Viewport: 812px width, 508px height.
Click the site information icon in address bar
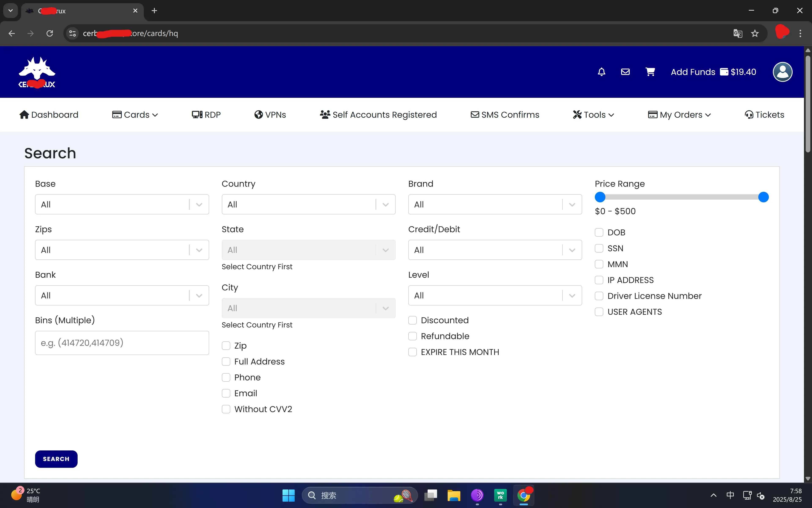click(73, 33)
